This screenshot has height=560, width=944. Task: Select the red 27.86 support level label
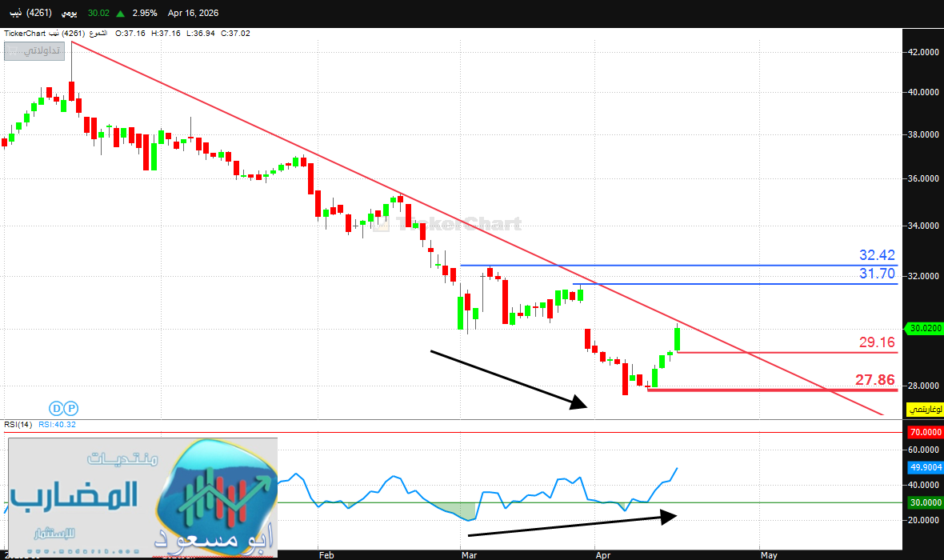[x=875, y=380]
